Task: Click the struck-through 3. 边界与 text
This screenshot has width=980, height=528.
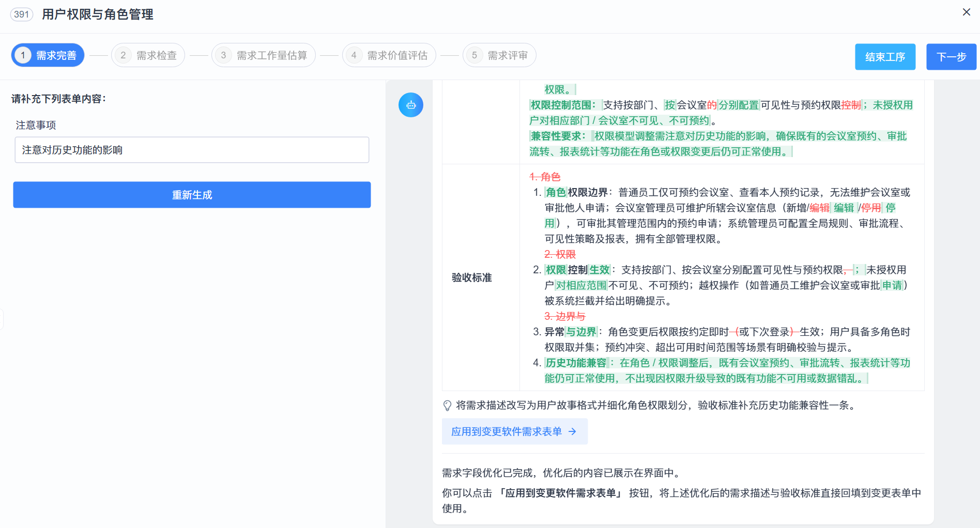Action: point(565,317)
